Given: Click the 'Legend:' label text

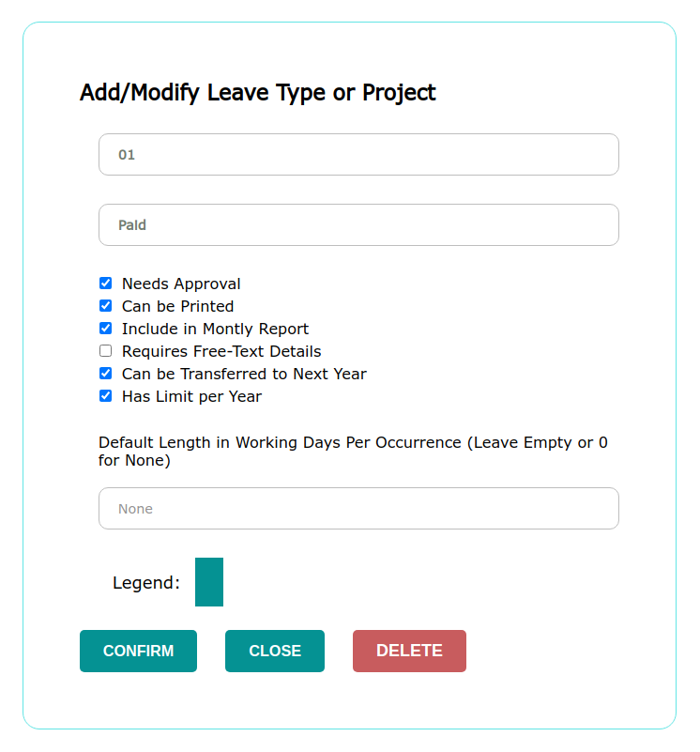Looking at the screenshot, I should 146,583.
